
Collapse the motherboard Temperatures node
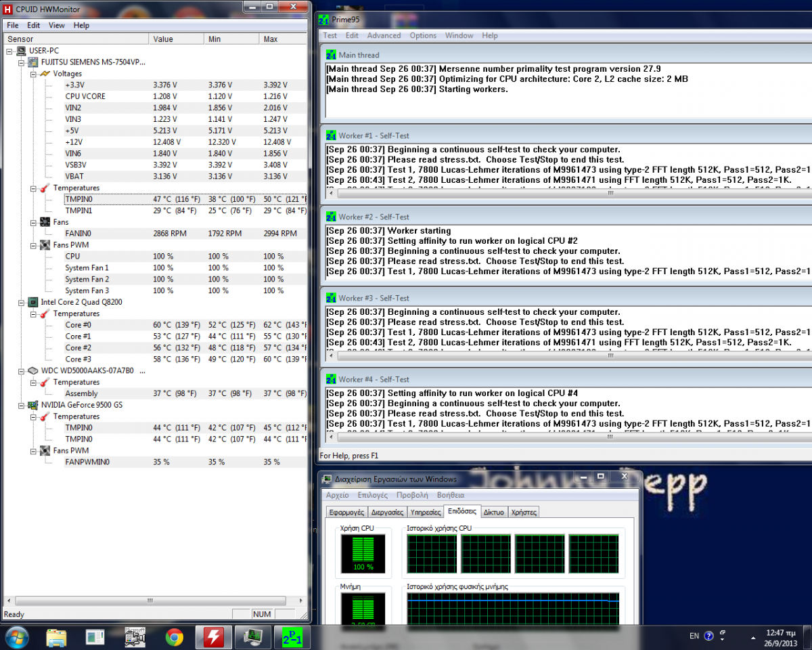click(x=33, y=188)
